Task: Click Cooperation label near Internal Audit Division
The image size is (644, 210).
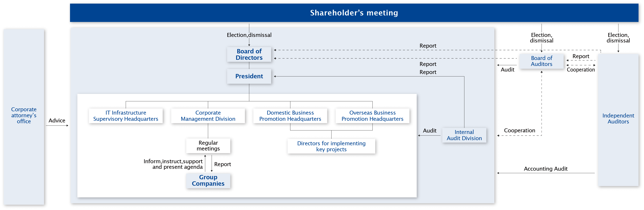Action: coord(520,130)
